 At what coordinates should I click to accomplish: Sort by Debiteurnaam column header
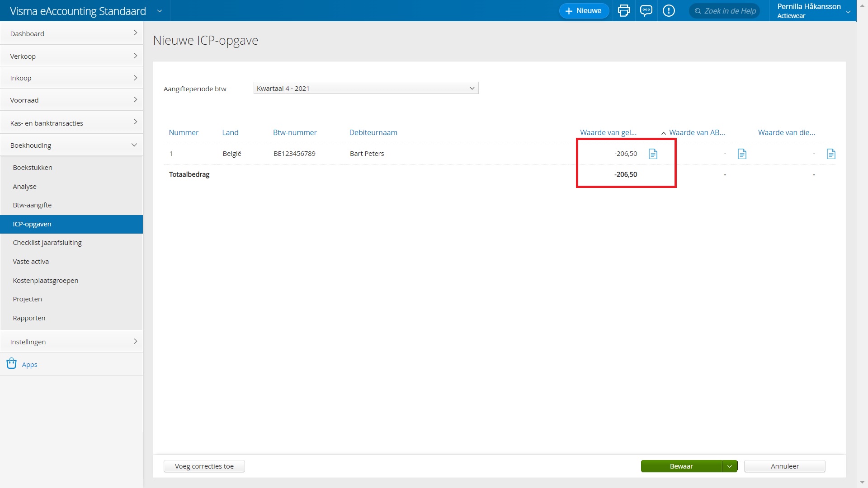point(373,132)
